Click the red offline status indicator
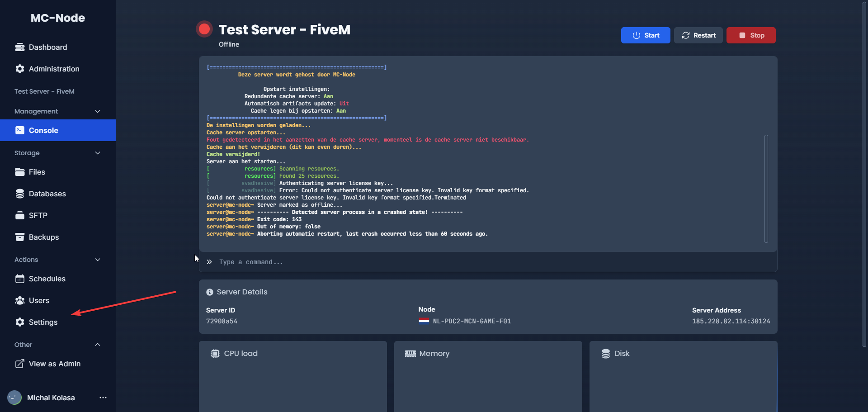The height and width of the screenshot is (412, 868). [x=204, y=29]
